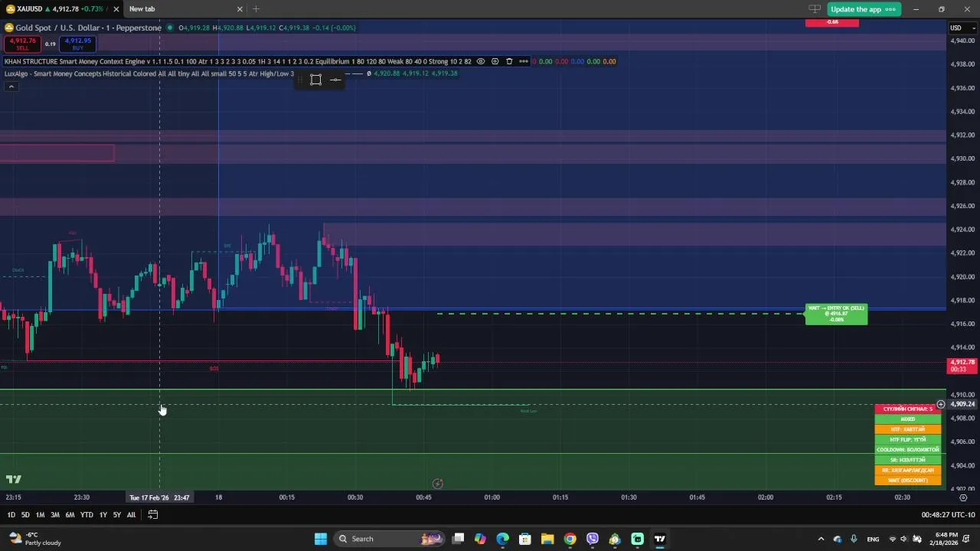Open the volume tray icon
Image resolution: width=980 pixels, height=551 pixels.
[904, 539]
